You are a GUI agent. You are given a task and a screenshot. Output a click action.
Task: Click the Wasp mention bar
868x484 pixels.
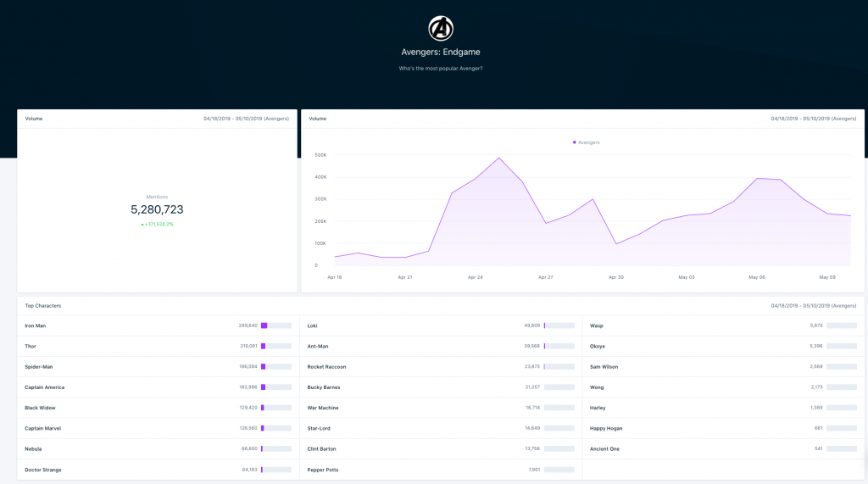(x=842, y=325)
